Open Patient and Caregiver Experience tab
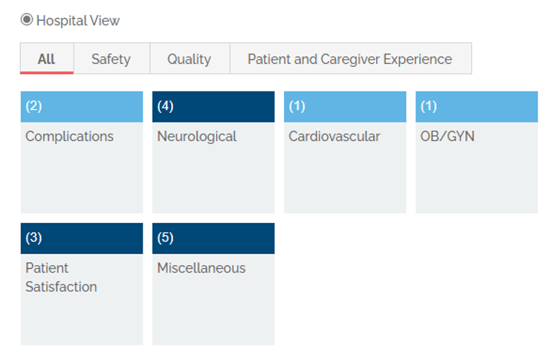The width and height of the screenshot is (553, 361). pyautogui.click(x=351, y=59)
